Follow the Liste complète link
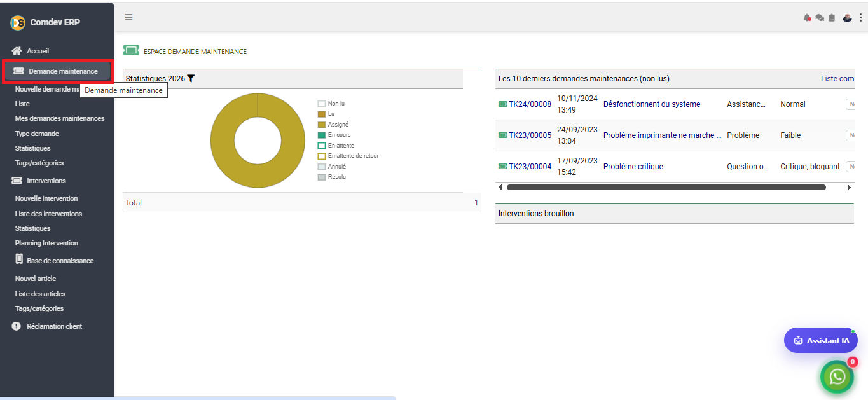The image size is (868, 400). pos(837,79)
